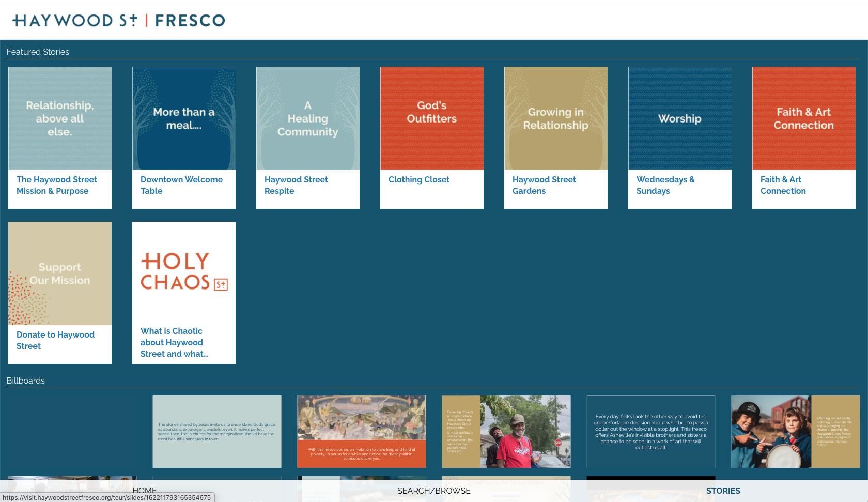Open the Holy Chaos logo image
The image size is (868, 502).
click(x=184, y=271)
